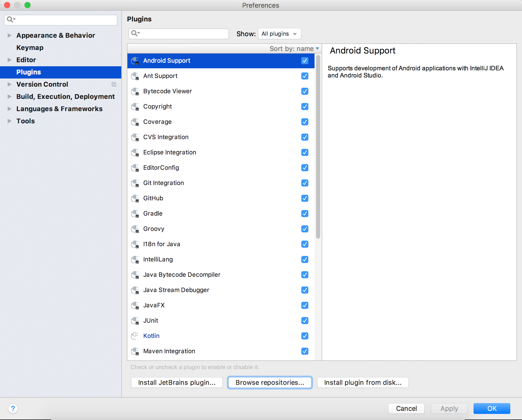Disable the Kotlin plugin checkbox
522x420 pixels.
click(305, 336)
